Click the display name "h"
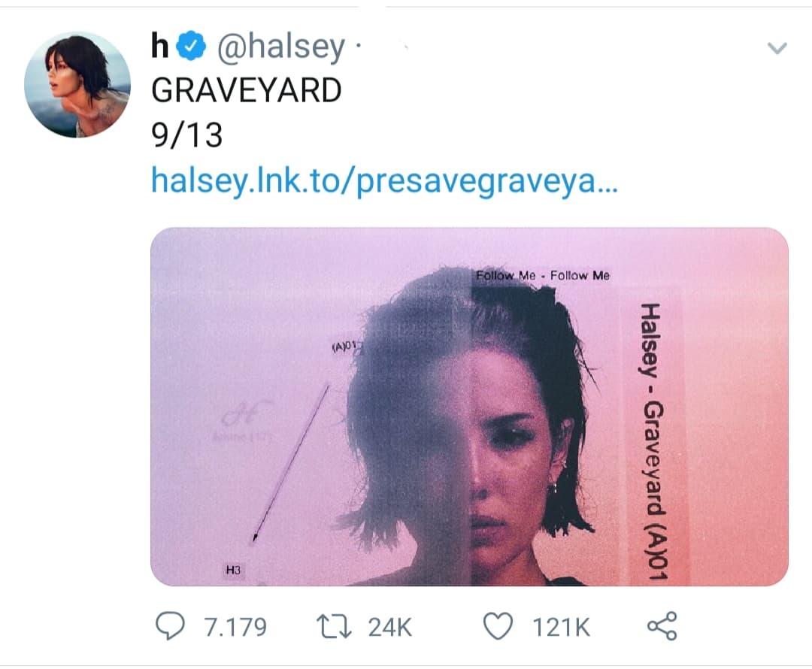812x669 pixels. [160, 46]
